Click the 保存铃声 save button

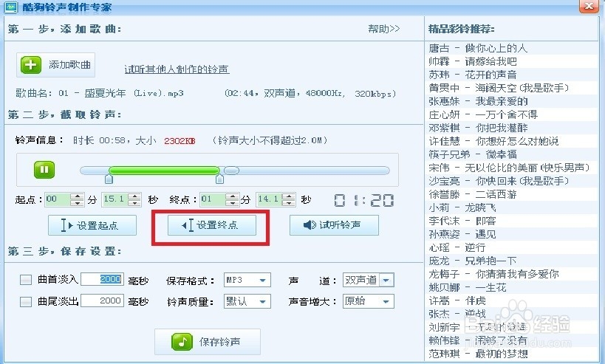tap(208, 342)
